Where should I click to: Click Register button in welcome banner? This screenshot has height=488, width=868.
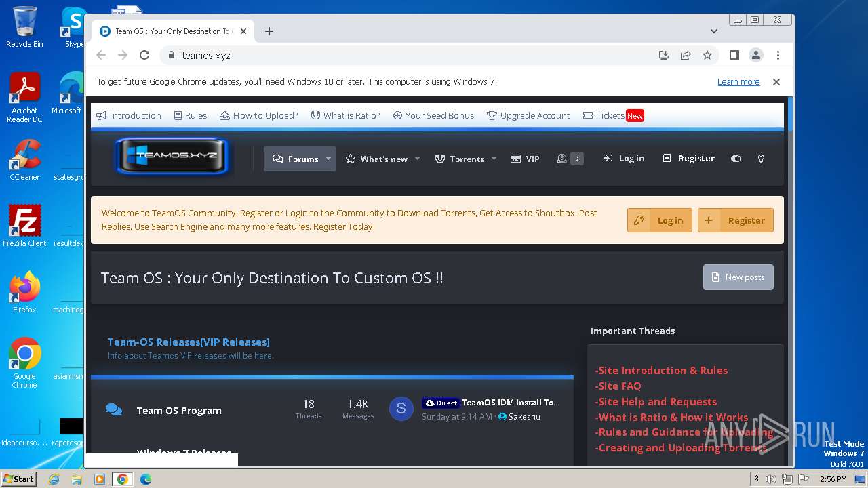[x=736, y=220]
